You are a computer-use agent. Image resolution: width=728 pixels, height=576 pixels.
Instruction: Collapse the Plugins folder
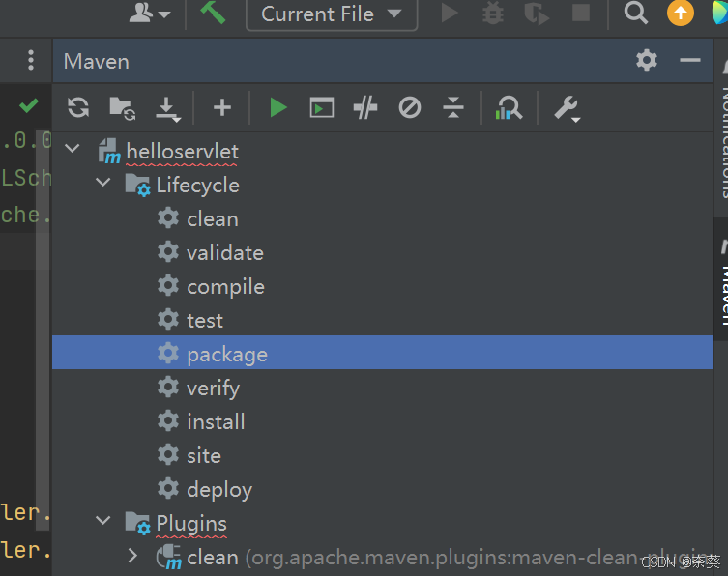[x=102, y=520]
